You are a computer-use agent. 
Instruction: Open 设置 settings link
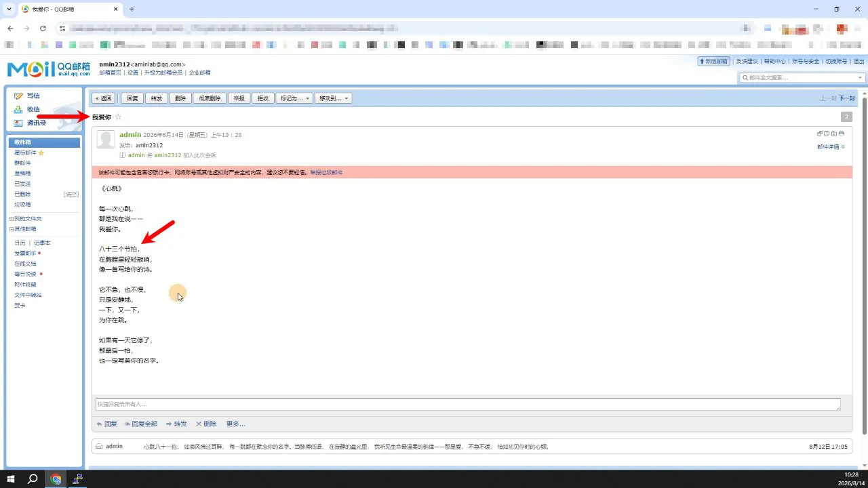pyautogui.click(x=133, y=73)
